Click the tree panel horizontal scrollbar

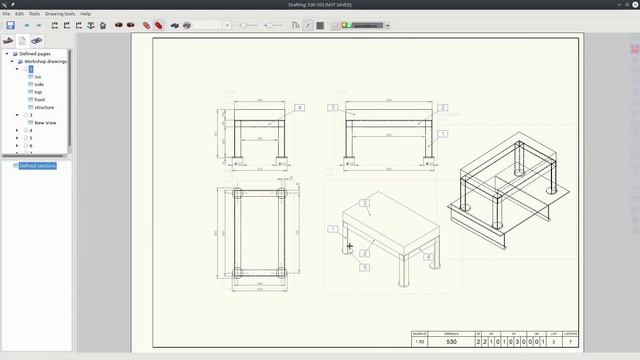pos(33,156)
